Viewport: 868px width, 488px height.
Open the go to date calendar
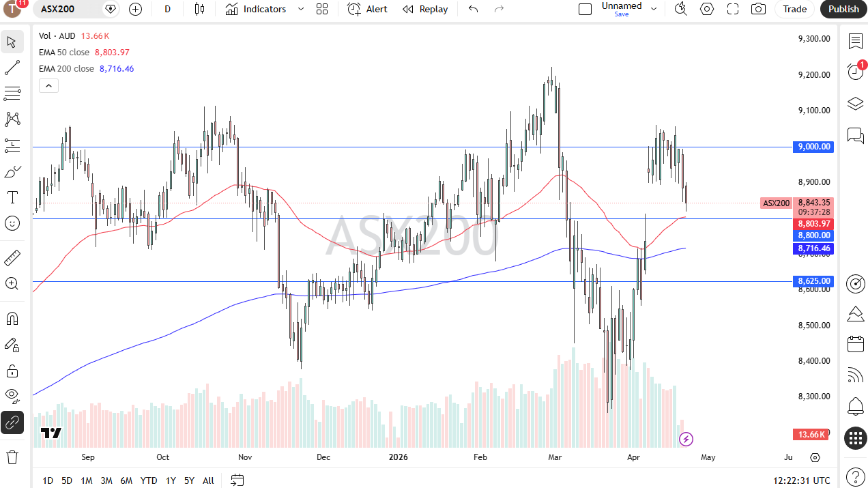point(237,480)
